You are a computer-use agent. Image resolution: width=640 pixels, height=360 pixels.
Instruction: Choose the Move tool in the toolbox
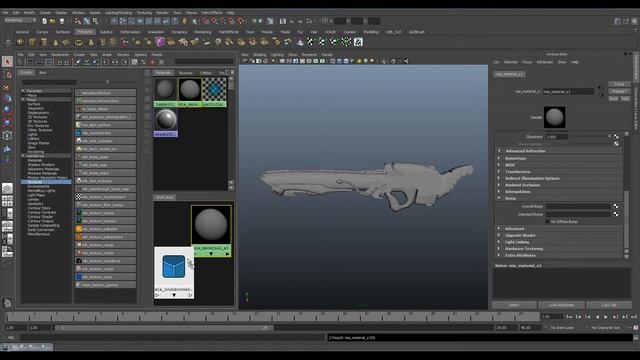coord(7,98)
